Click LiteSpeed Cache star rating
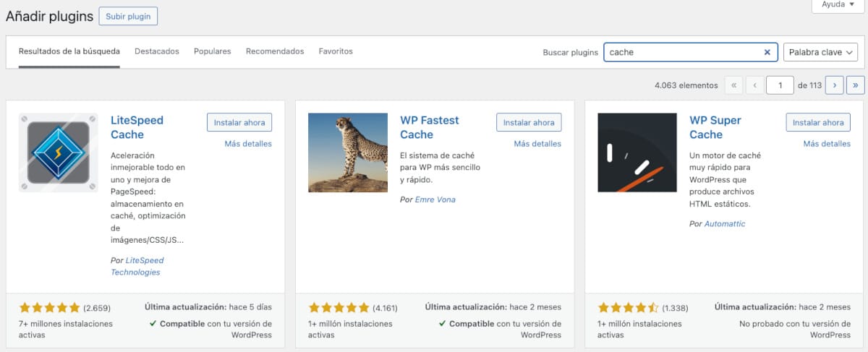868x352 pixels. click(x=50, y=306)
